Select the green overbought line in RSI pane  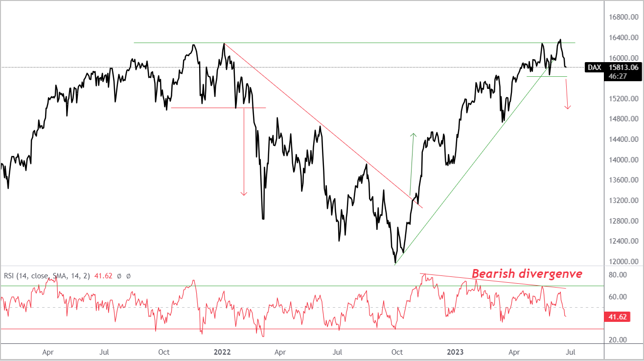pos(301,286)
